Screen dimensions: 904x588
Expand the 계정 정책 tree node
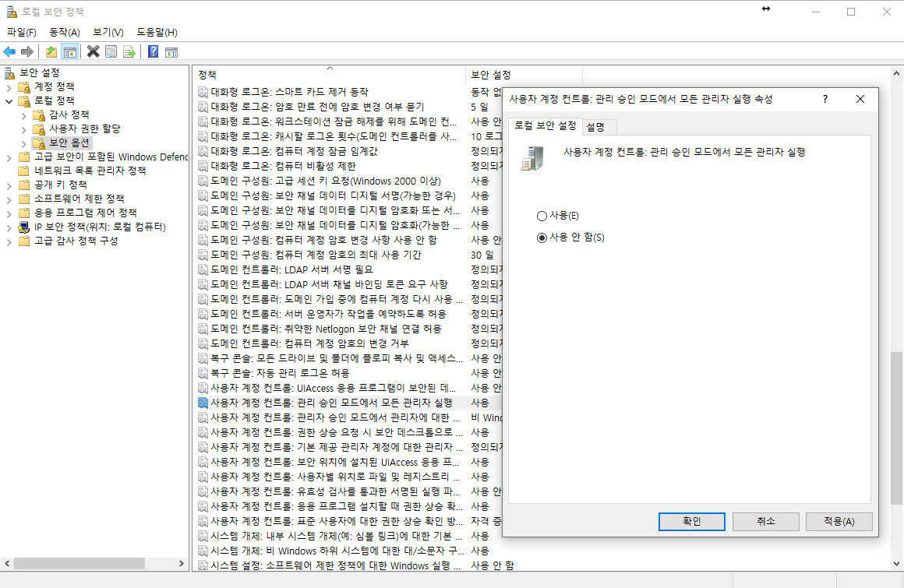pyautogui.click(x=9, y=86)
